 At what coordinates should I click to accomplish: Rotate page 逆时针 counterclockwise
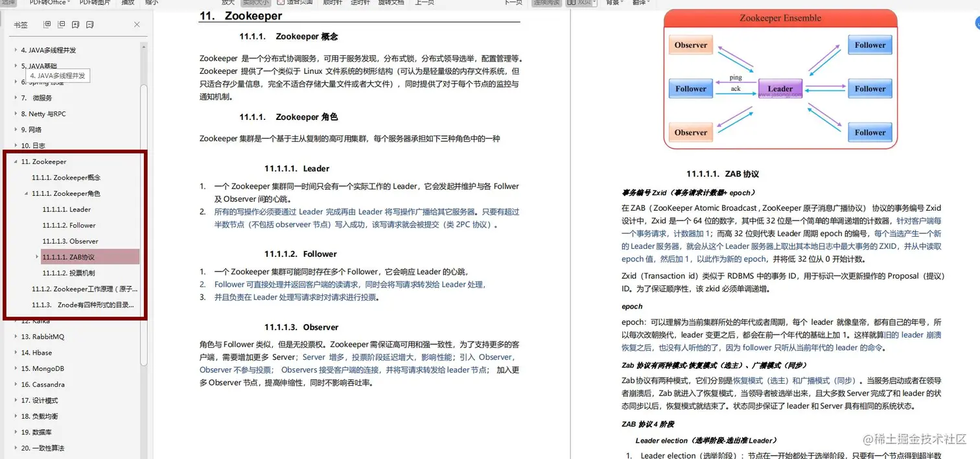[x=360, y=3]
